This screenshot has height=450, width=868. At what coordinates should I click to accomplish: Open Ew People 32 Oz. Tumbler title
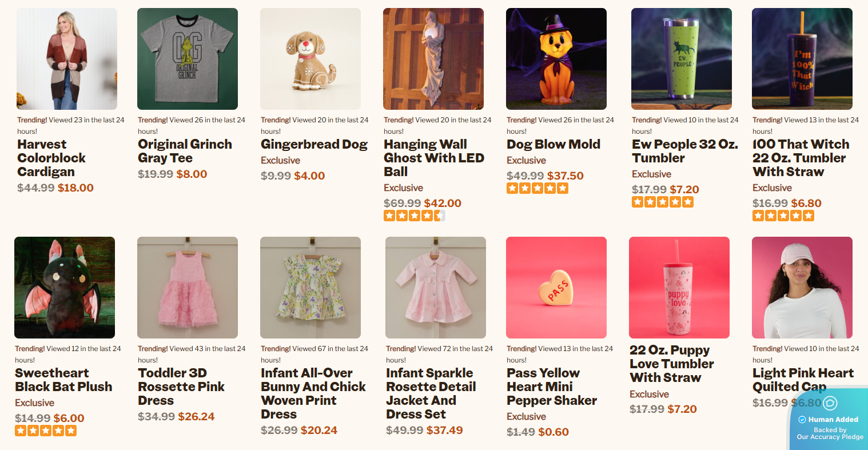[684, 151]
